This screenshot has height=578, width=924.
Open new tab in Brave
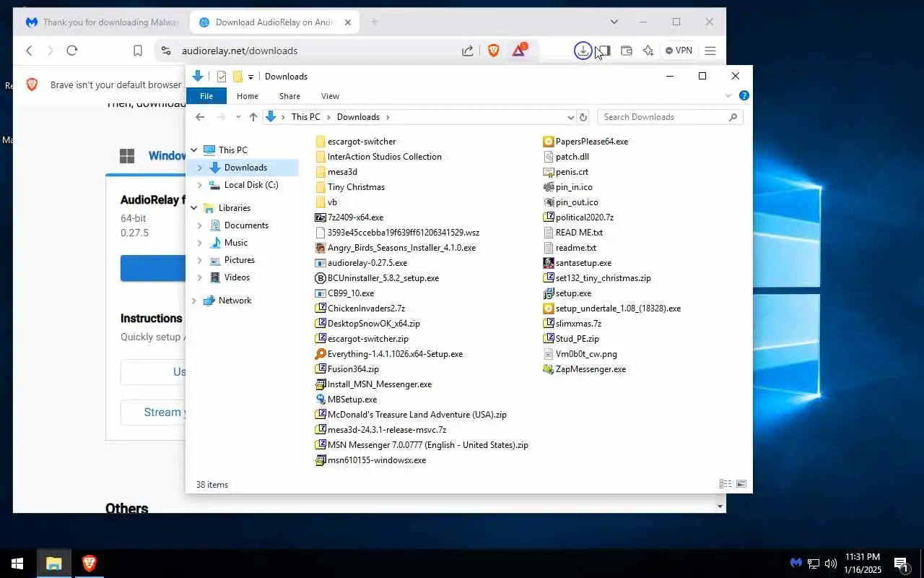coord(374,22)
